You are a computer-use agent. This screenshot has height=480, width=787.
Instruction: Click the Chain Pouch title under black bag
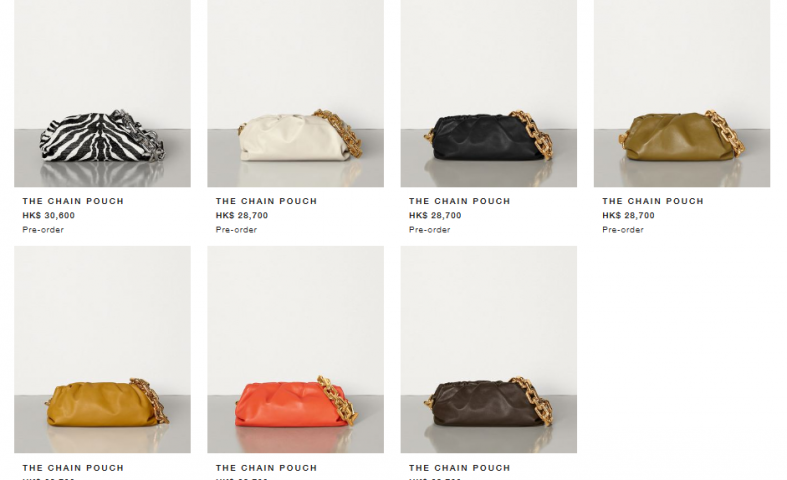[x=460, y=201]
